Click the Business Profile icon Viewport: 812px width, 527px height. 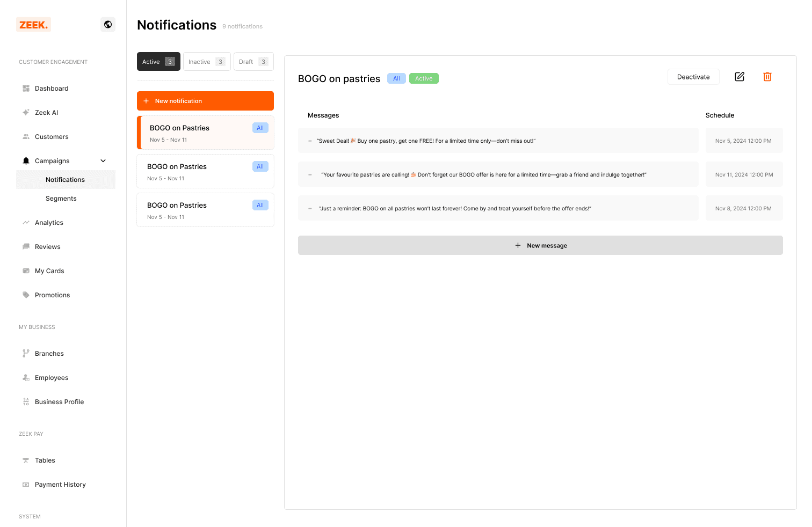26,402
